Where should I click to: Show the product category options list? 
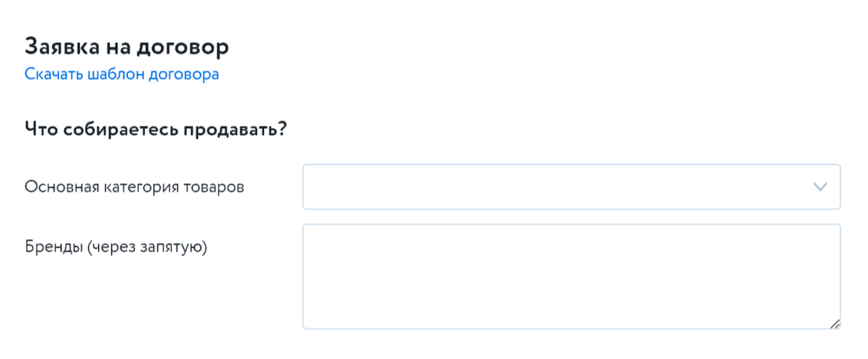pyautogui.click(x=571, y=186)
